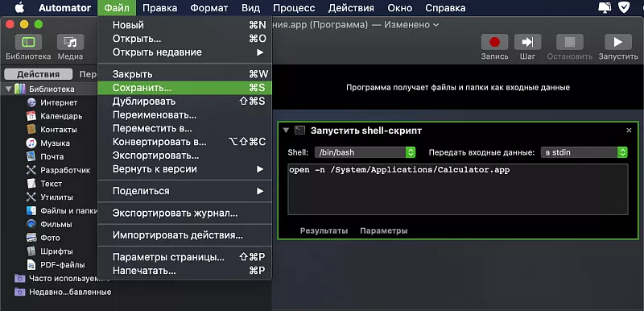Image resolution: width=644 pixels, height=311 pixels.
Task: Open the Automator application menu
Action: click(x=65, y=8)
